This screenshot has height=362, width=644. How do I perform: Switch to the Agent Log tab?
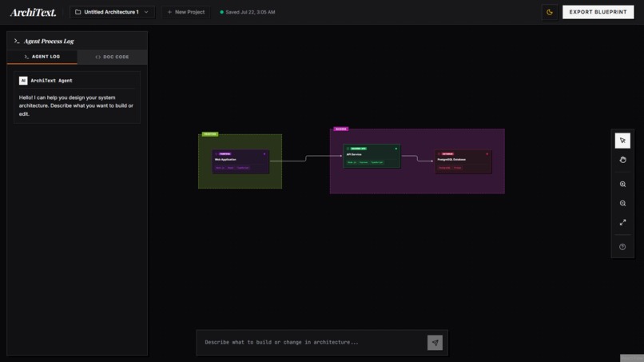pos(42,57)
